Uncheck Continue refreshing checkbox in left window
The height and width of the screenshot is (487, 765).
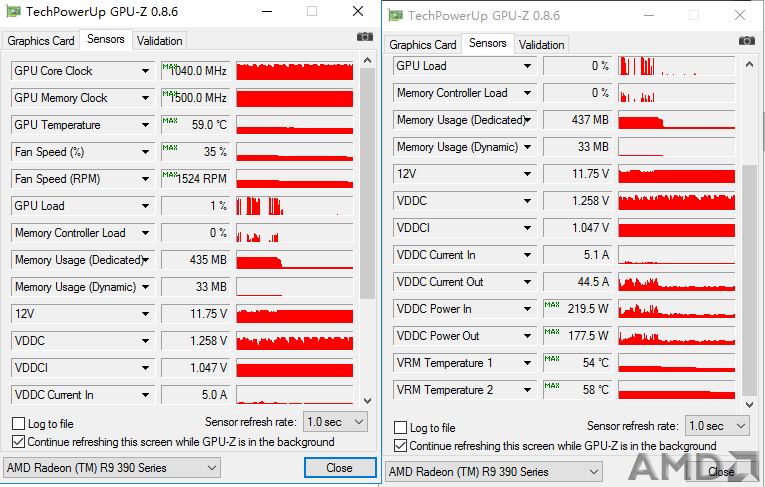point(19,442)
